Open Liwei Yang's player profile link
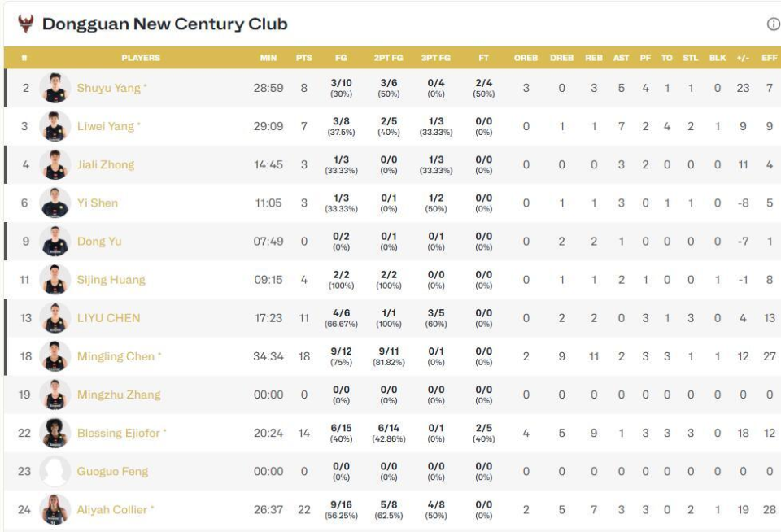Image resolution: width=781 pixels, height=532 pixels. tap(106, 126)
